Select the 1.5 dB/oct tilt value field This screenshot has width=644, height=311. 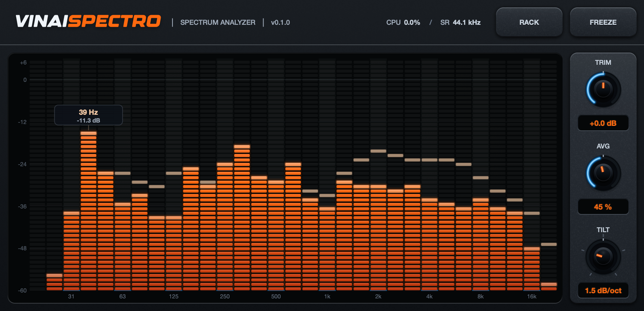[x=603, y=291]
